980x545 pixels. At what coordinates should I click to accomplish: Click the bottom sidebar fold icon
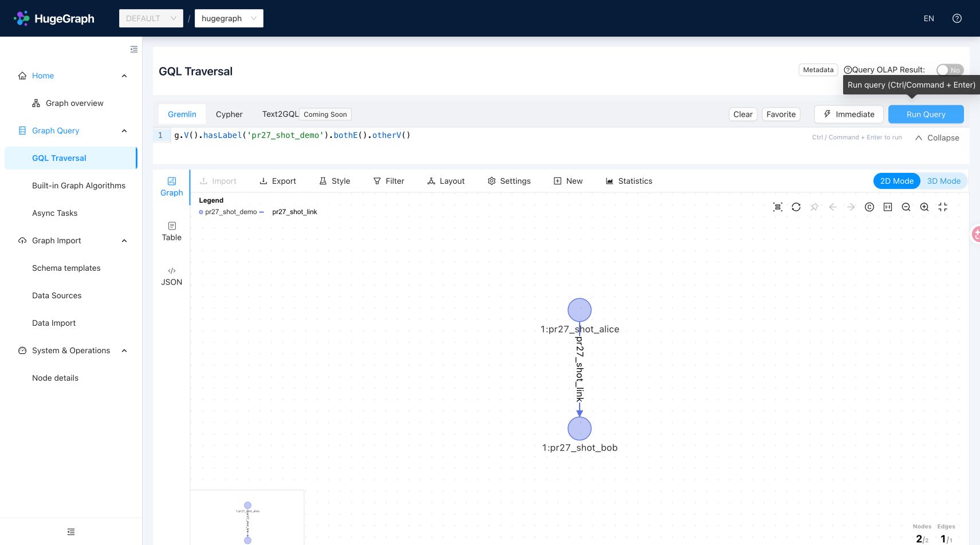click(71, 532)
